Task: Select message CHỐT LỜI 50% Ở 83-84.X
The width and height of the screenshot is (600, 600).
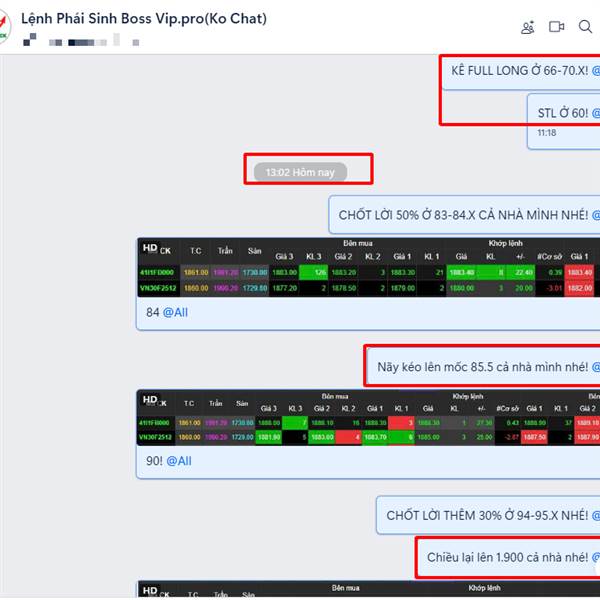Action: click(463, 215)
